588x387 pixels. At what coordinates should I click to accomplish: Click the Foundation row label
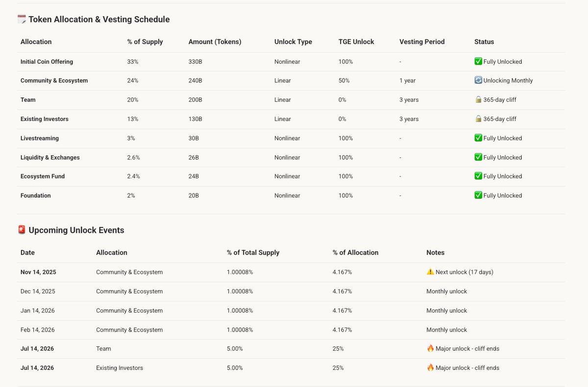coord(35,195)
